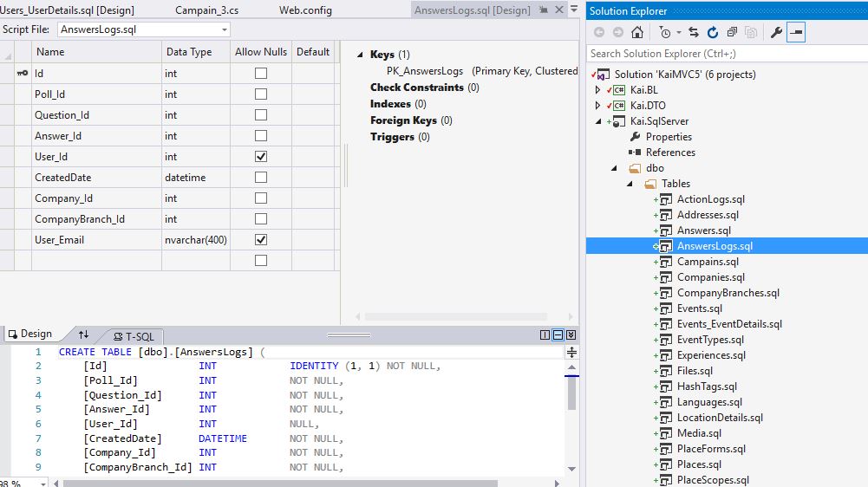868x487 pixels.
Task: Click Indexes heading
Action: click(x=390, y=104)
